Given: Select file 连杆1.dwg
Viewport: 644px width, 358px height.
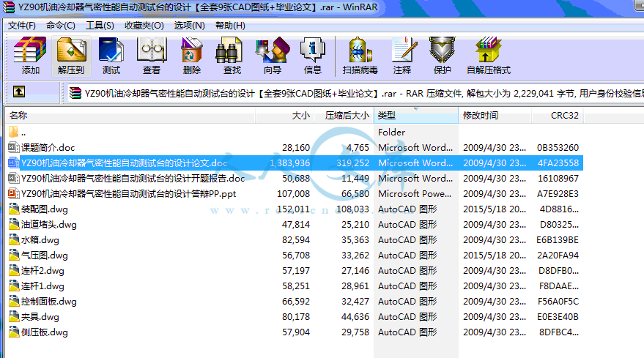Looking at the screenshot, I should [42, 286].
